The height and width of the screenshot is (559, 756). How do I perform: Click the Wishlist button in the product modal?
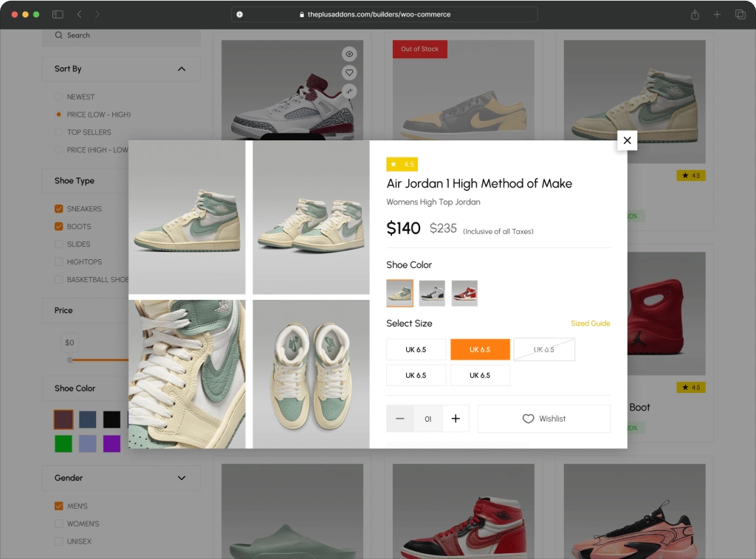pos(543,418)
